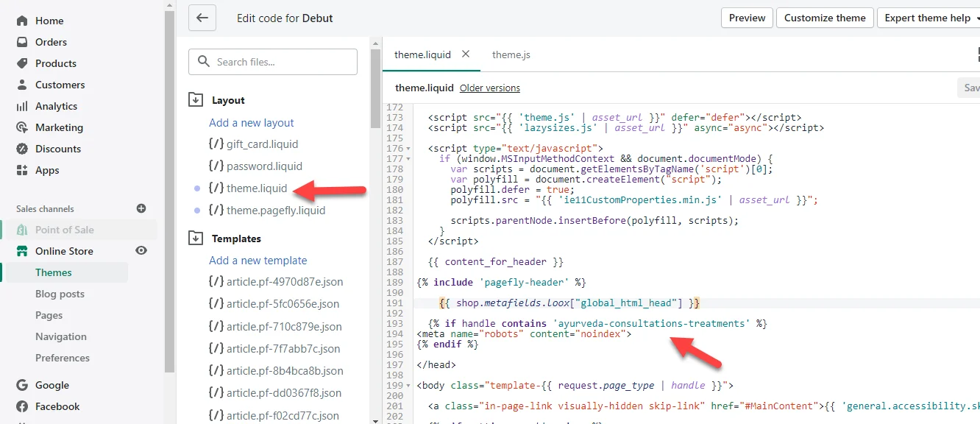Go back using the arrow button

coord(202,18)
